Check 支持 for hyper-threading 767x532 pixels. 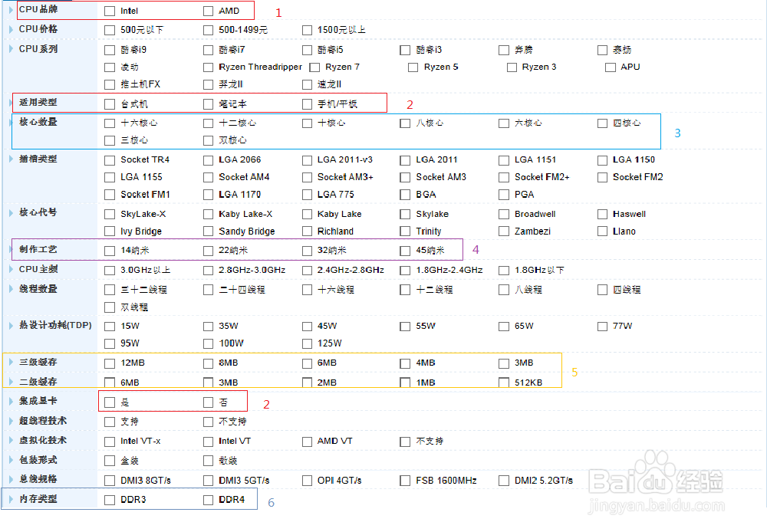pyautogui.click(x=110, y=422)
